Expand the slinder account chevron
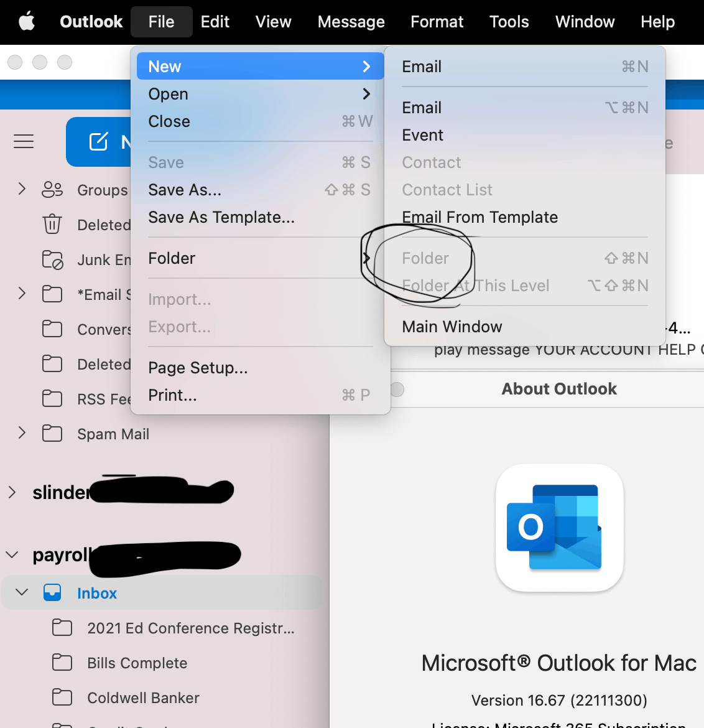704x728 pixels. [12, 492]
